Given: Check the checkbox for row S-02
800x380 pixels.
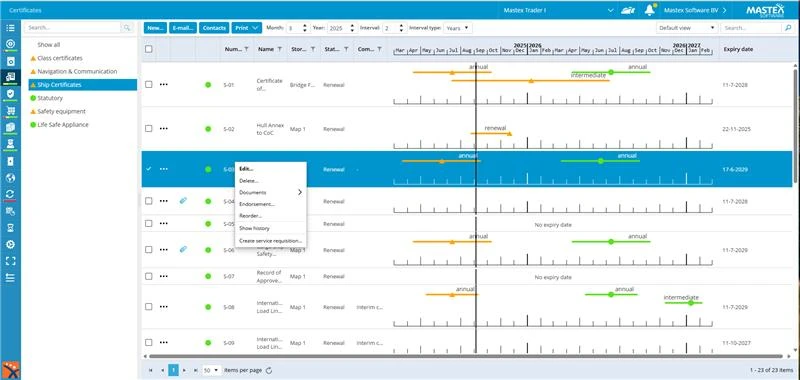Looking at the screenshot, I should tap(148, 129).
